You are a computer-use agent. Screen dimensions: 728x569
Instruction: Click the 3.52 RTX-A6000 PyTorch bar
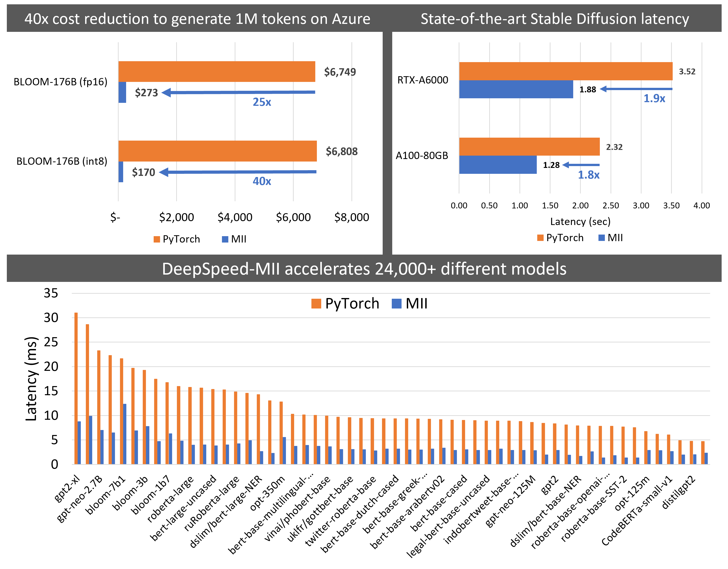[x=566, y=71]
